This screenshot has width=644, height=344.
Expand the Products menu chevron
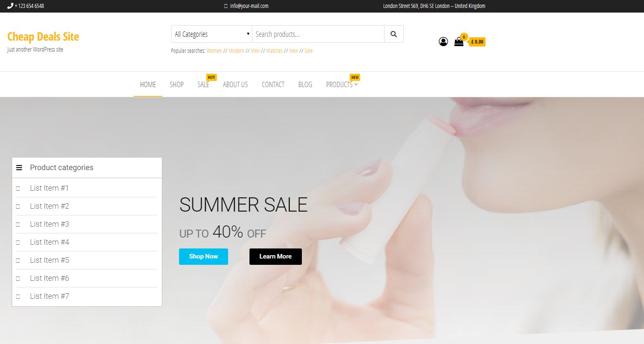[x=356, y=84]
